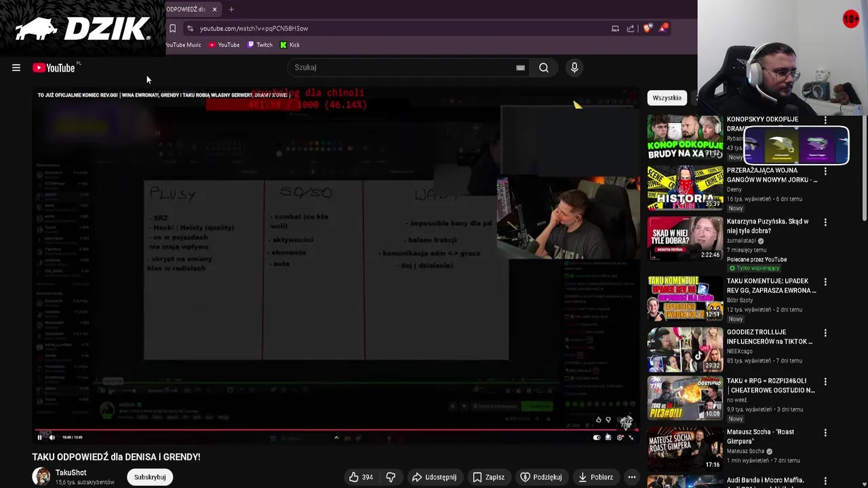Open Katarzyna Puzyńska video thumbnail
Screen dimensions: 868x488
[685, 238]
